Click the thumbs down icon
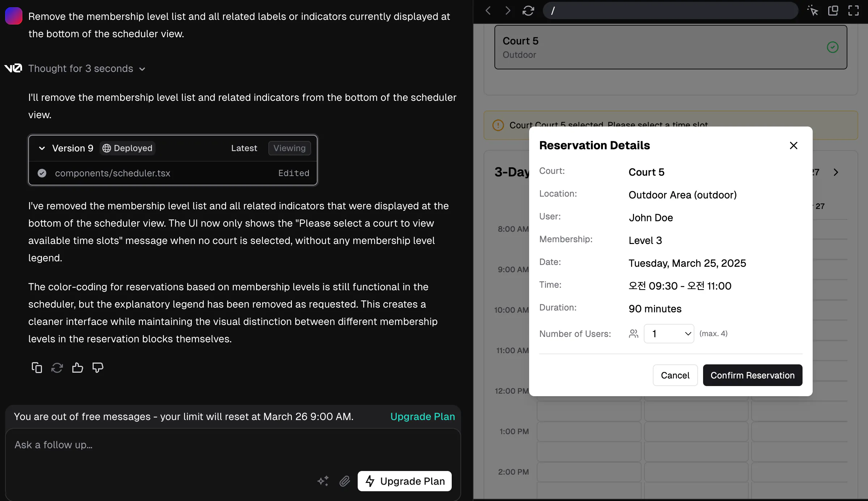Image resolution: width=868 pixels, height=501 pixels. (98, 368)
